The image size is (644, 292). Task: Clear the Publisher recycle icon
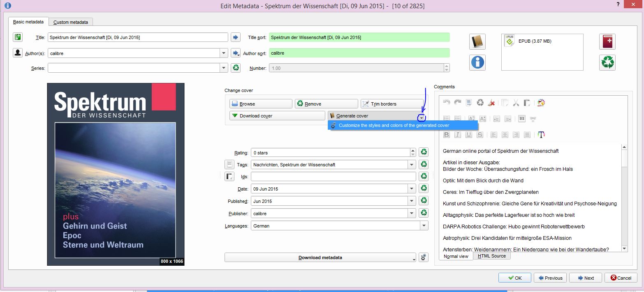(x=424, y=213)
